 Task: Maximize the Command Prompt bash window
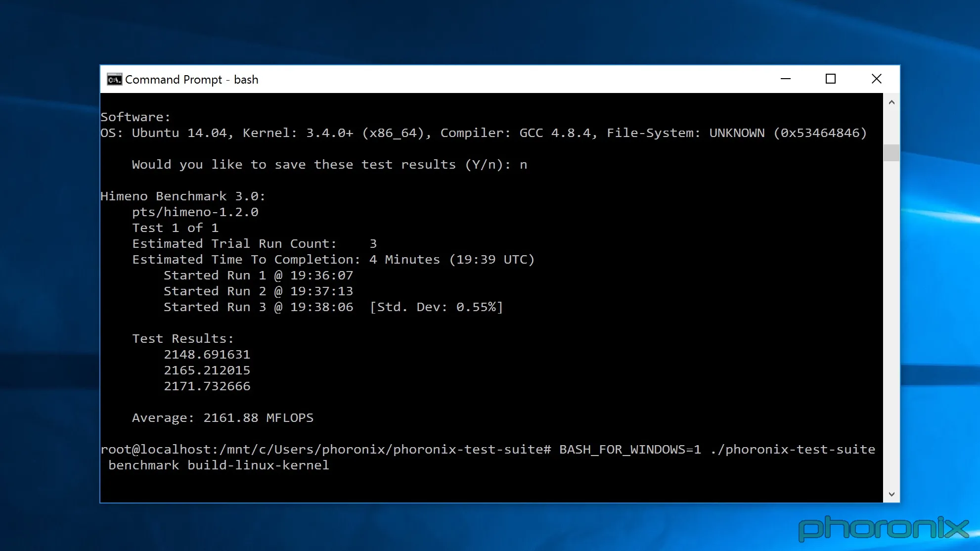click(x=831, y=79)
